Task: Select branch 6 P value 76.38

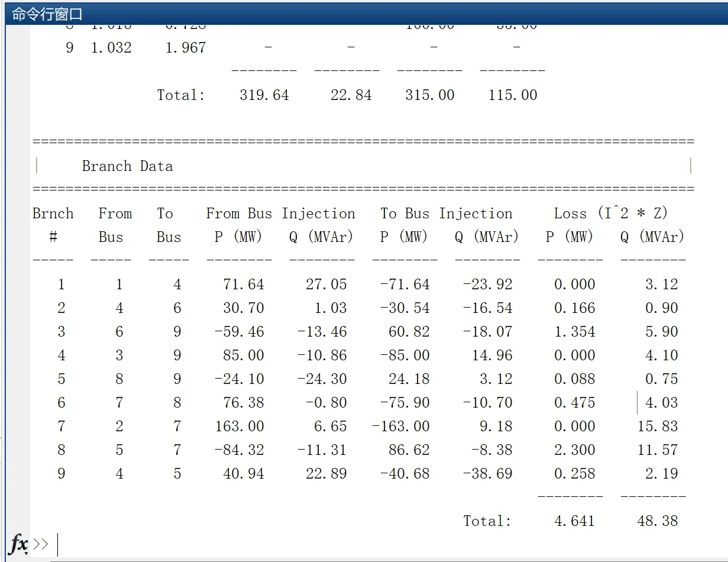Action: (x=244, y=403)
